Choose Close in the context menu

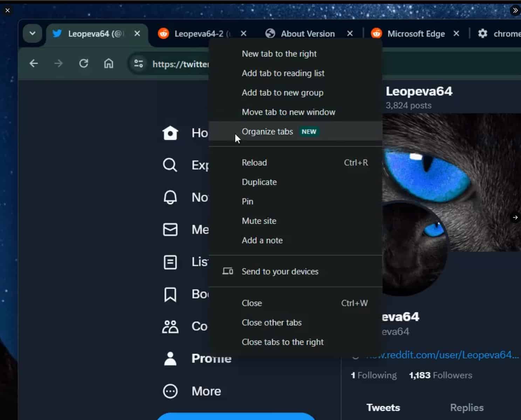pyautogui.click(x=295, y=303)
